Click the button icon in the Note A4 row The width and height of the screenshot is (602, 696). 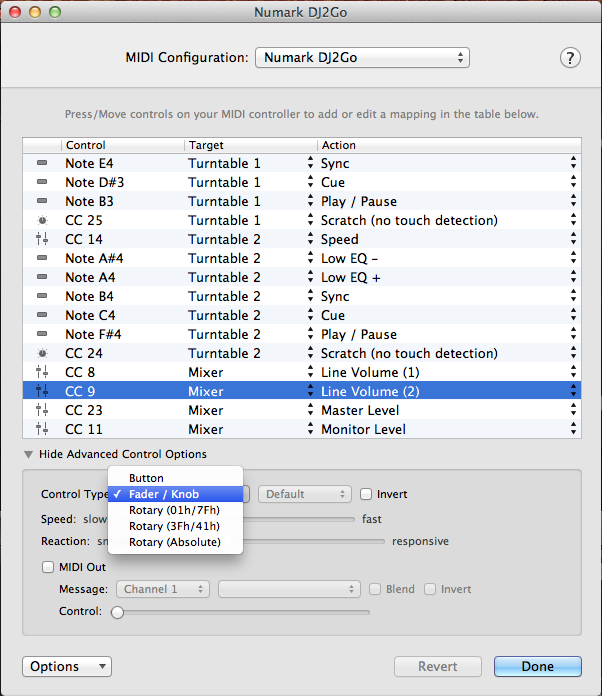(x=42, y=277)
